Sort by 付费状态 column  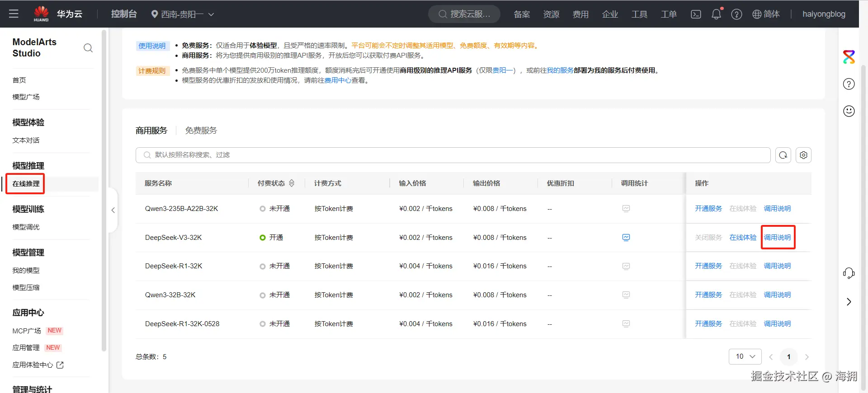(x=292, y=183)
